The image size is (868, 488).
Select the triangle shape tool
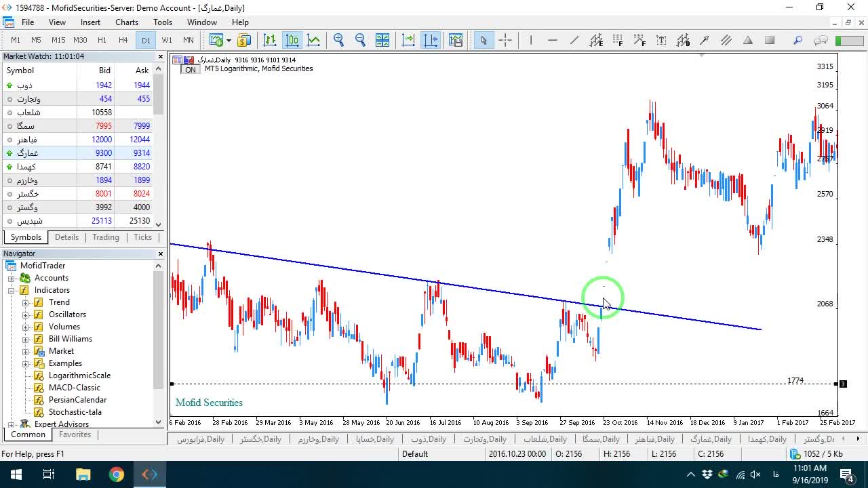(748, 40)
